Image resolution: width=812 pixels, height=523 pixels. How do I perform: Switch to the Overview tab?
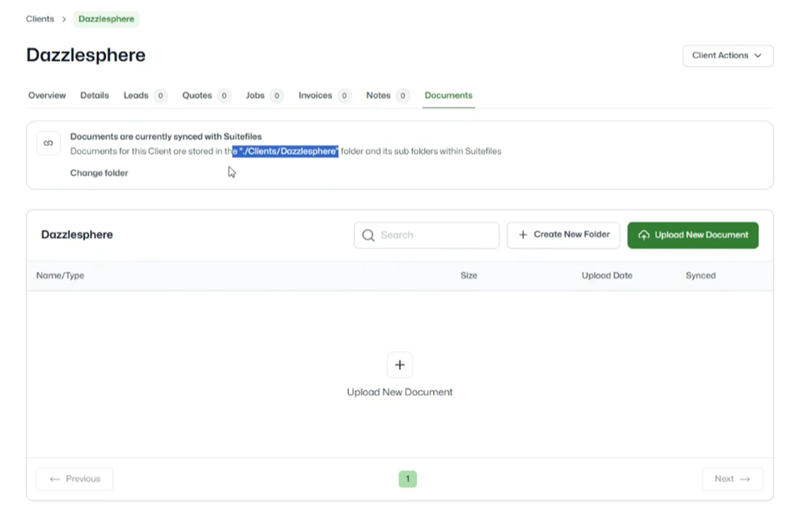(47, 95)
